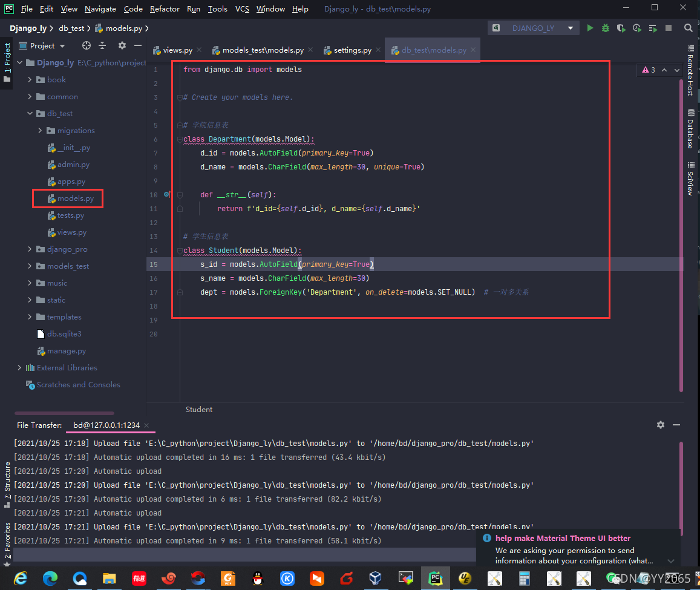Open the Tools menu
Image resolution: width=700 pixels, height=590 pixels.
pos(217,9)
